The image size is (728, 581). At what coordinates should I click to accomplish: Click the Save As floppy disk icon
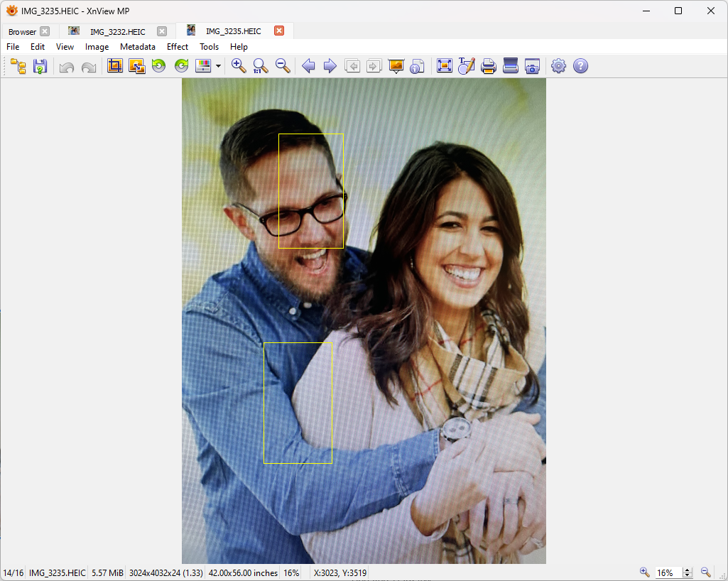coord(40,66)
